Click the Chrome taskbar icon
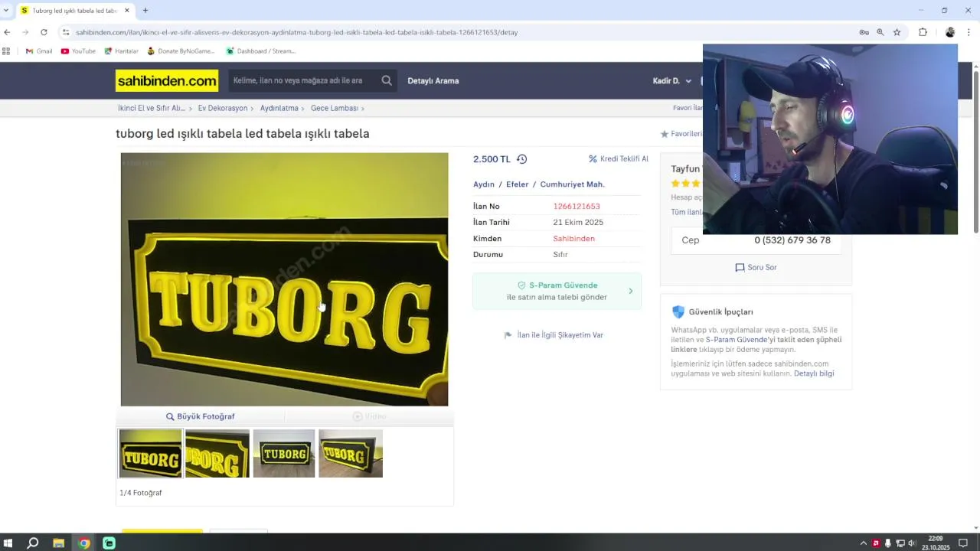This screenshot has width=980, height=551. 84,543
